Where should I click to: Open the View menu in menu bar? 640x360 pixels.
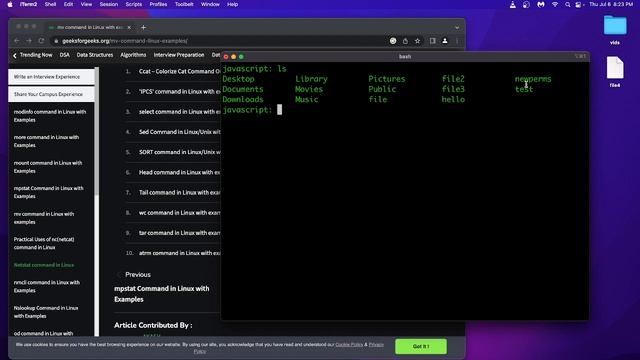[86, 4]
